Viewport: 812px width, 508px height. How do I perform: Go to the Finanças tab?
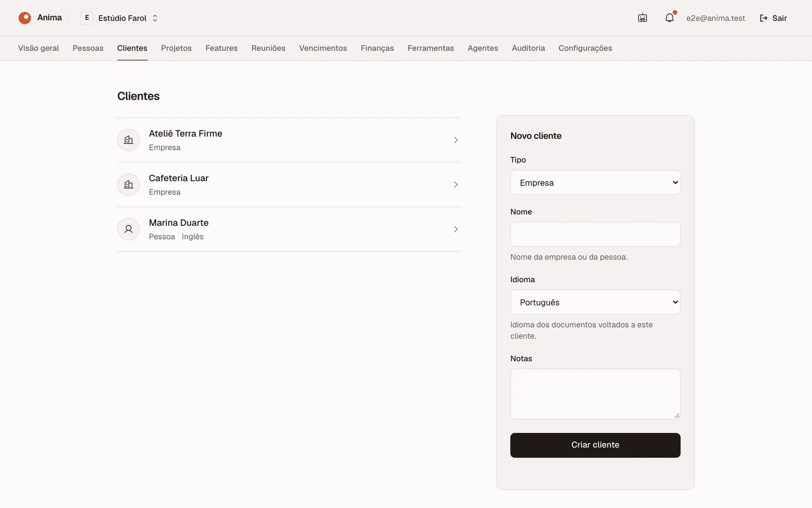377,48
